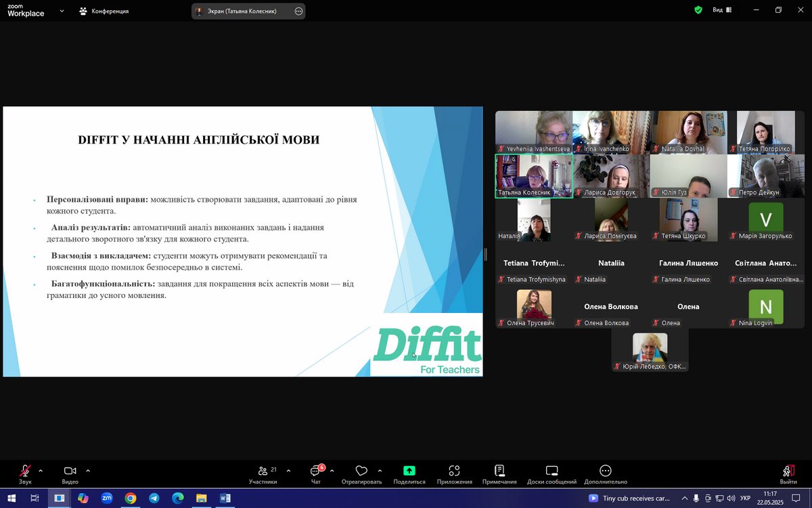Open Google Chrome from the taskbar

tap(130, 499)
